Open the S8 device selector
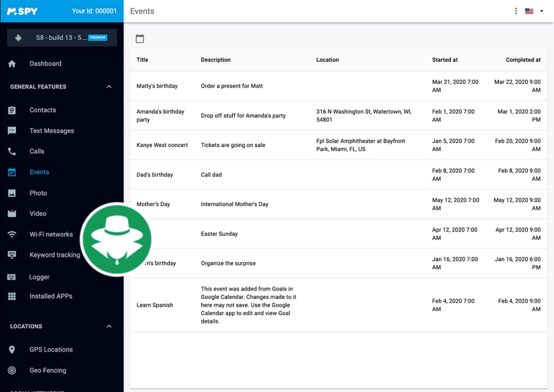The width and height of the screenshot is (554, 392). pos(62,38)
